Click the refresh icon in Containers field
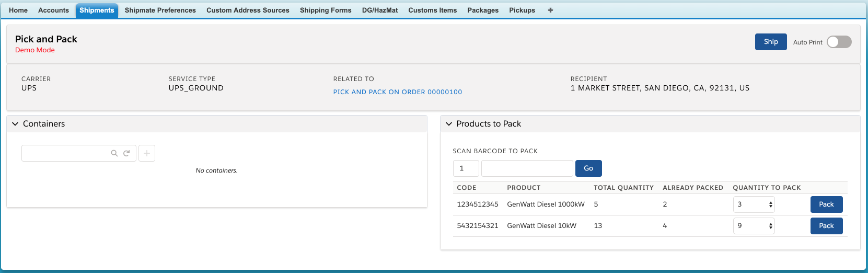 (x=126, y=153)
